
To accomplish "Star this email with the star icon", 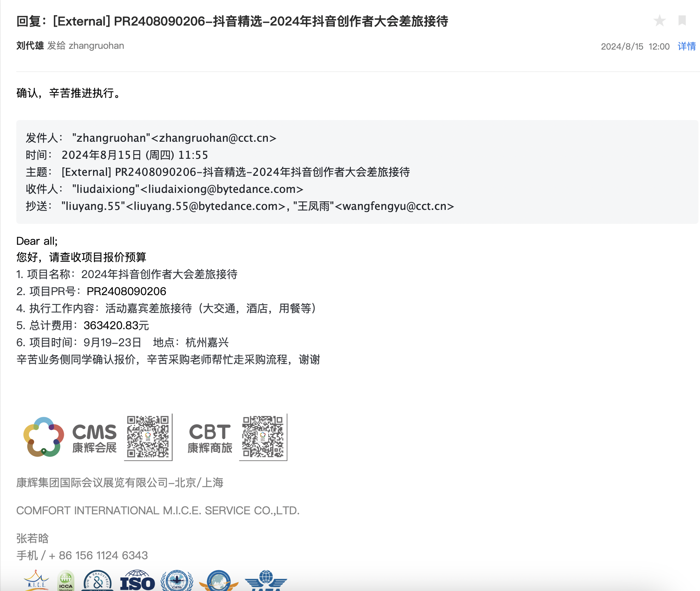I will point(659,21).
